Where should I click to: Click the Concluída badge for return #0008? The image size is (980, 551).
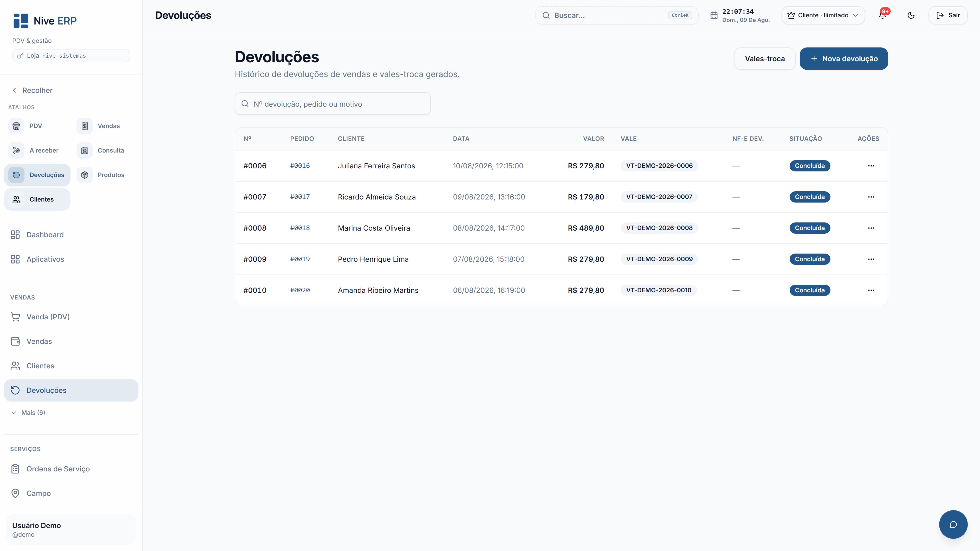(x=810, y=228)
